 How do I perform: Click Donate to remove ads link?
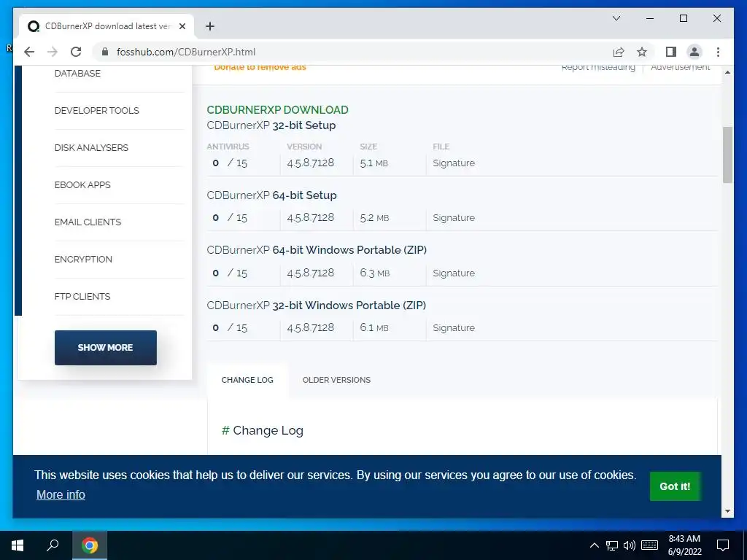[260, 67]
